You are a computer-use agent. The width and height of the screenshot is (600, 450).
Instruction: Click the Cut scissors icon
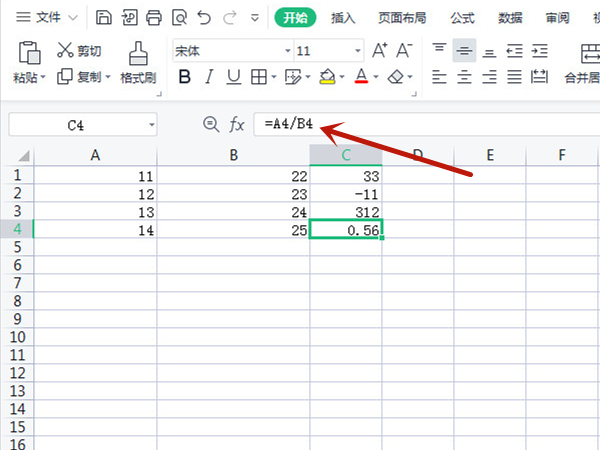(x=66, y=50)
